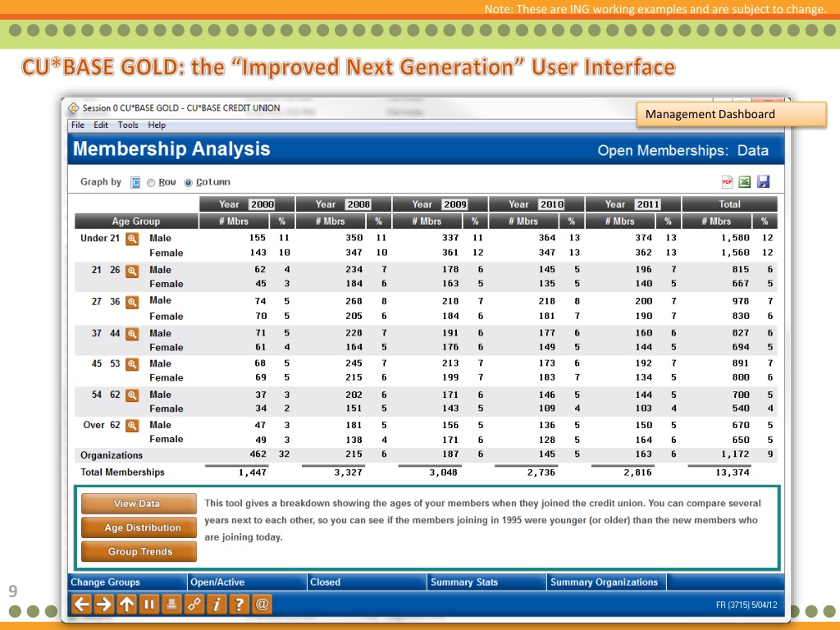The width and height of the screenshot is (840, 630).
Task: Open the Graph by lookup icon
Action: coord(135,183)
